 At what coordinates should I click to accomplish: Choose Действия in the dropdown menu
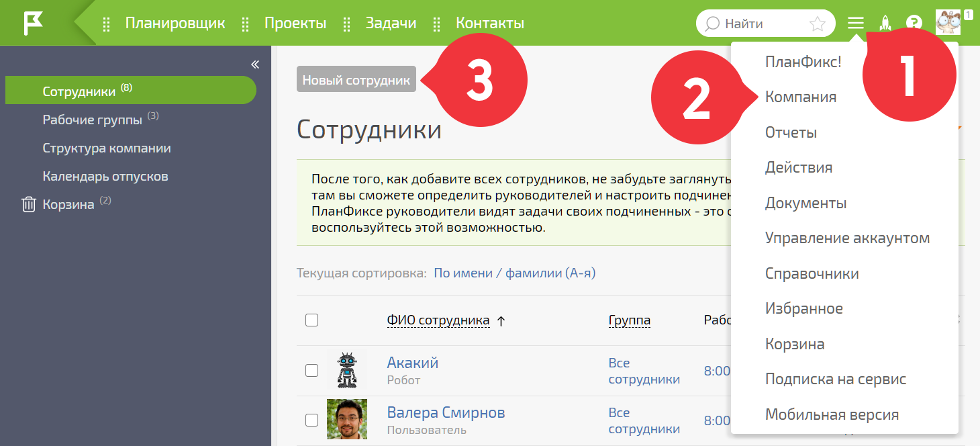coord(799,167)
